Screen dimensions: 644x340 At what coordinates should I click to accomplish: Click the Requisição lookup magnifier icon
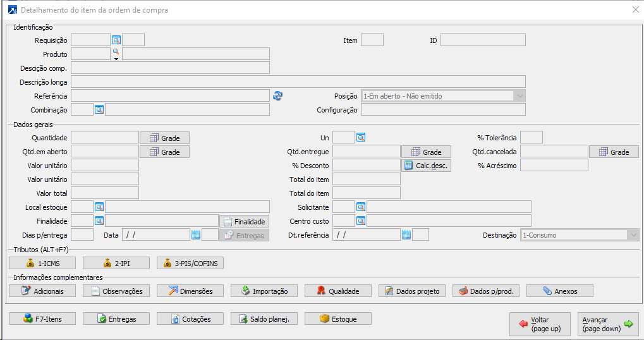pyautogui.click(x=116, y=40)
